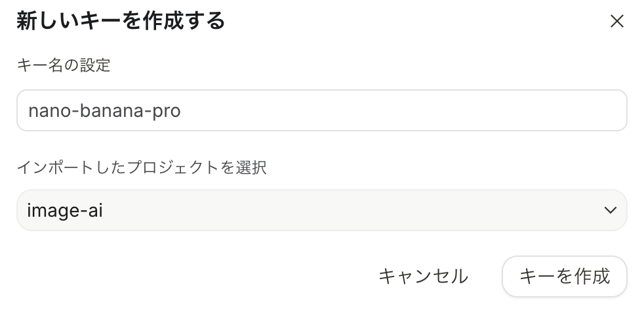Click the キー名の設定 label
Image resolution: width=644 pixels, height=331 pixels.
[64, 66]
